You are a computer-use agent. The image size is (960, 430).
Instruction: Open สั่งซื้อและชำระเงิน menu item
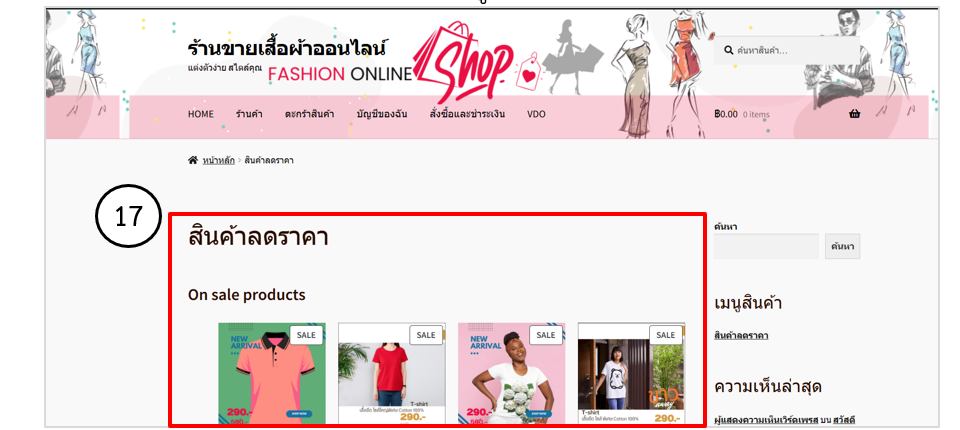[467, 114]
